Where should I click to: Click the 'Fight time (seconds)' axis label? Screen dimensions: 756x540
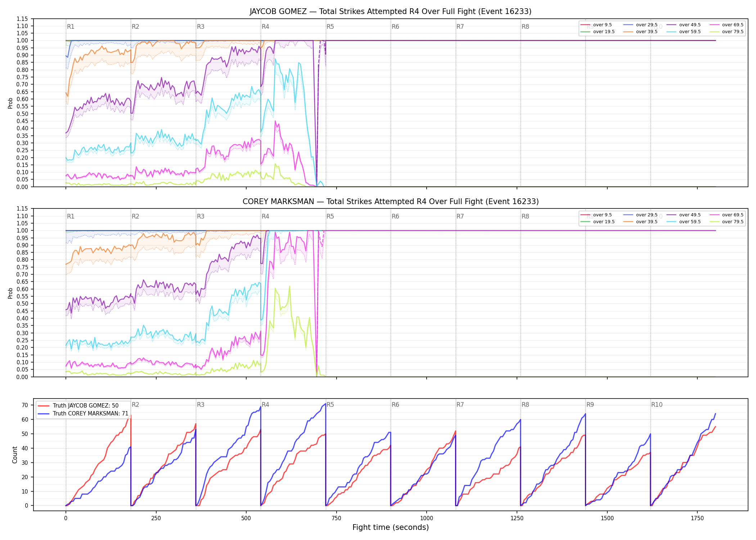point(391,527)
